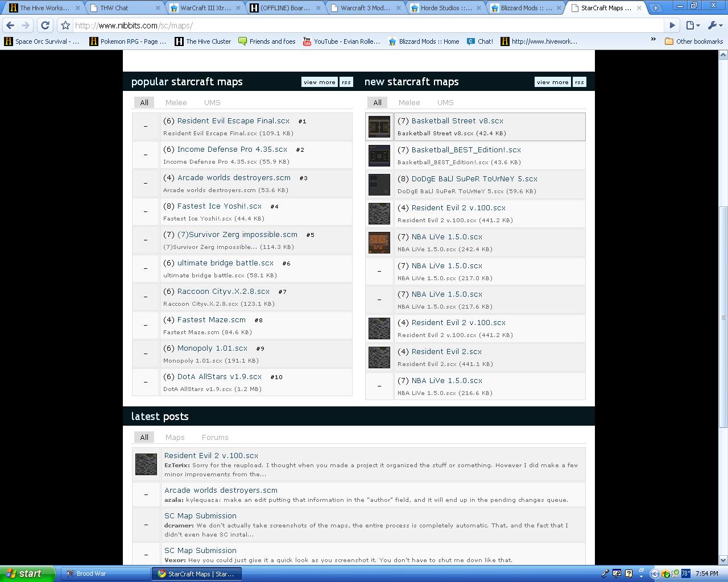Viewport: 728px width, 582px height.
Task: Open the Chat! bookmark
Action: tap(480, 41)
